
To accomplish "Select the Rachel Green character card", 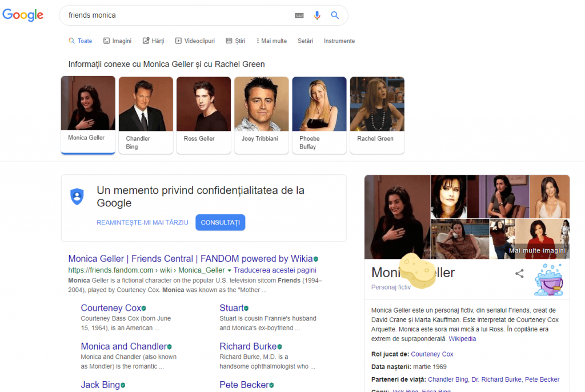I will (377, 115).
